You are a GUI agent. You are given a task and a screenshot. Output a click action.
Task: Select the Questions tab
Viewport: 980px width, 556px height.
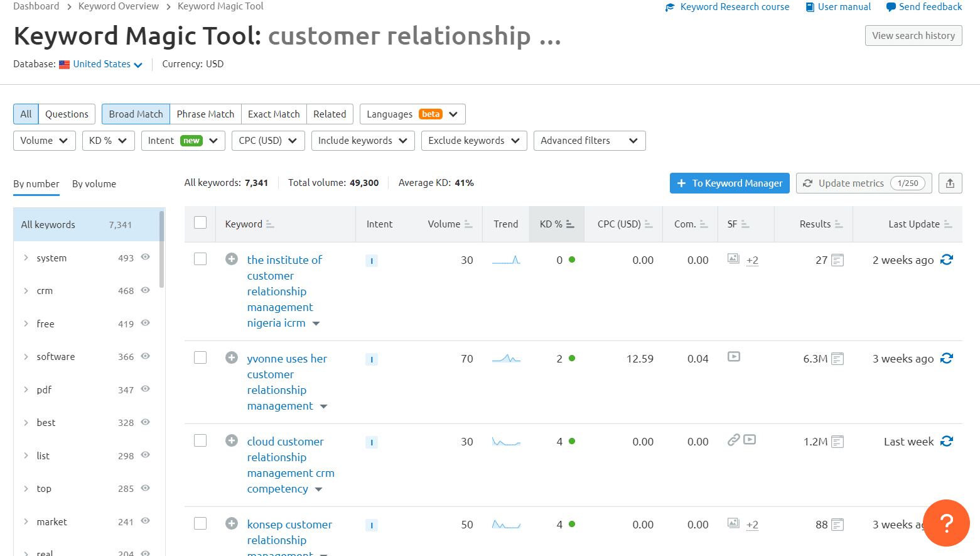[67, 114]
